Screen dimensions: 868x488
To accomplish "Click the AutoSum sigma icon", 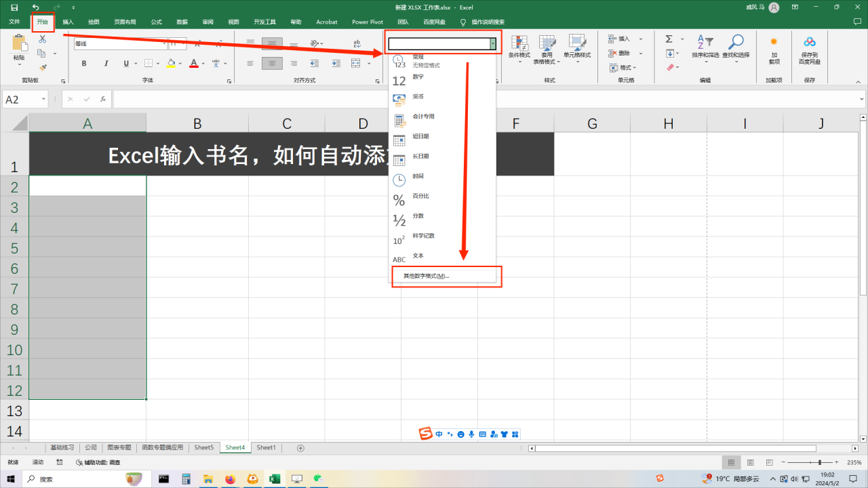I will [669, 39].
